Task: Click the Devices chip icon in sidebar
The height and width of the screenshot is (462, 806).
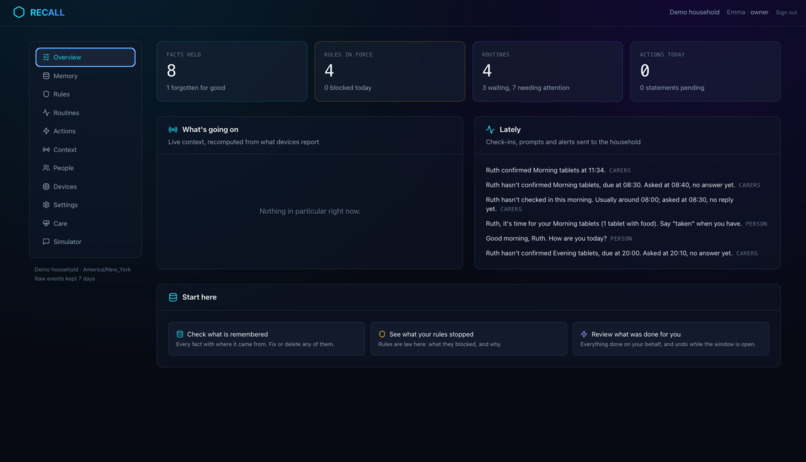Action: pos(46,187)
